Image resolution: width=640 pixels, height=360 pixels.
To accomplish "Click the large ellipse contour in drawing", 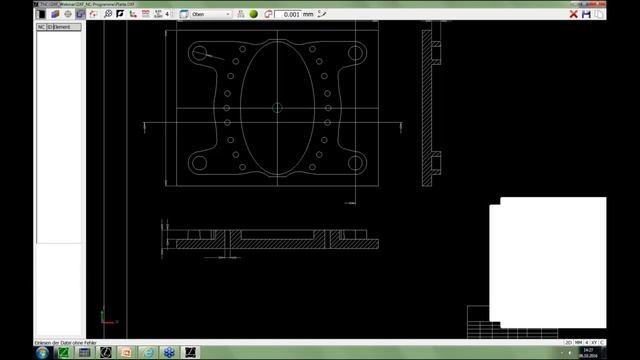I will click(277, 108).
